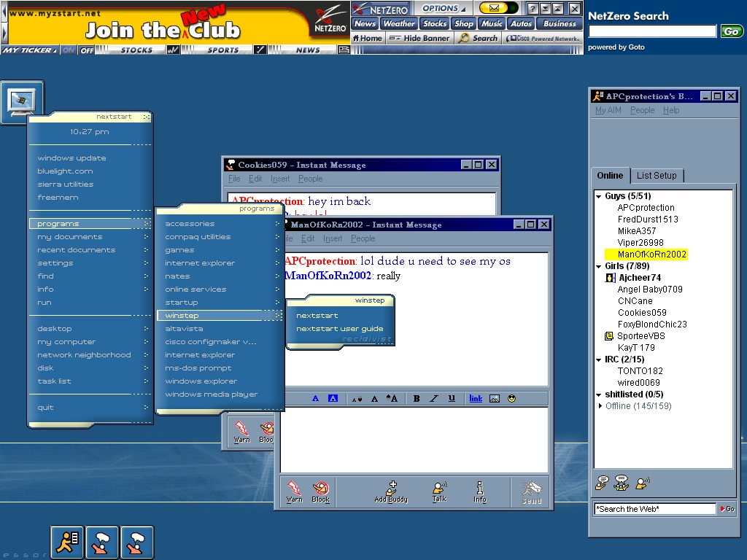Open the Help menu in Buddy List

tap(671, 110)
